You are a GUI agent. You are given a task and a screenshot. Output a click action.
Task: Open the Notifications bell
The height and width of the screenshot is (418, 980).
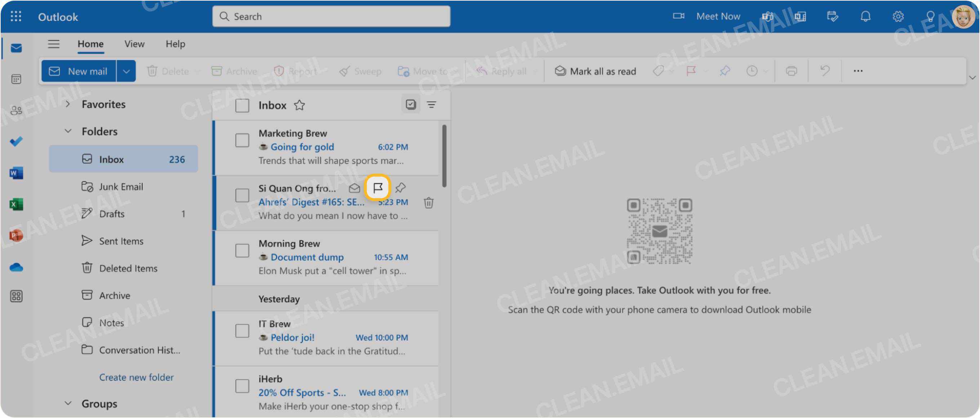865,16
